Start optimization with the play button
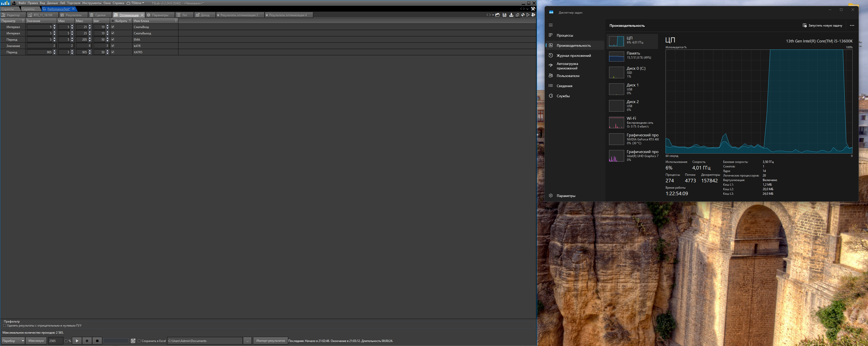 [x=77, y=341]
